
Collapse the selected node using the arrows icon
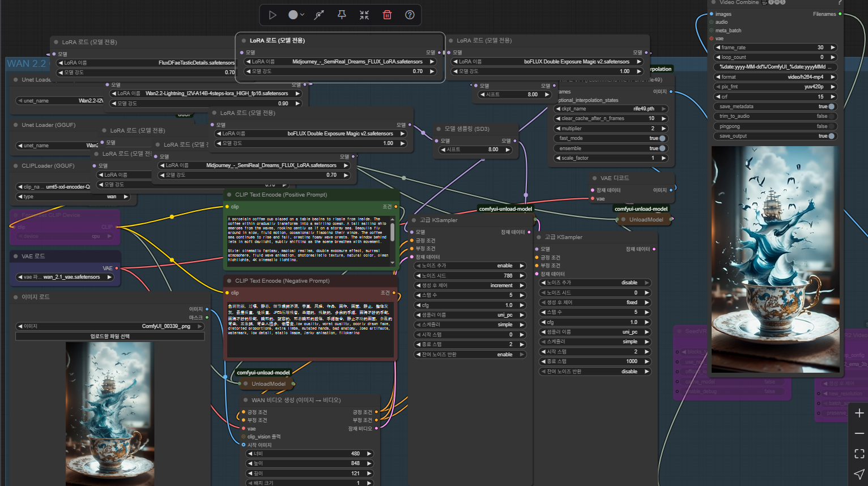pyautogui.click(x=364, y=15)
